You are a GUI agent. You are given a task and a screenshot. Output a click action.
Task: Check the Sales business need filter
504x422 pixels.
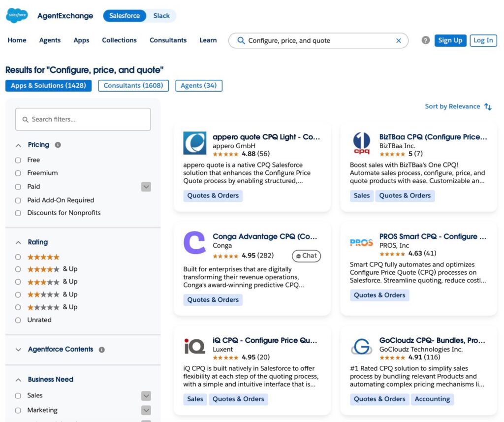18,395
